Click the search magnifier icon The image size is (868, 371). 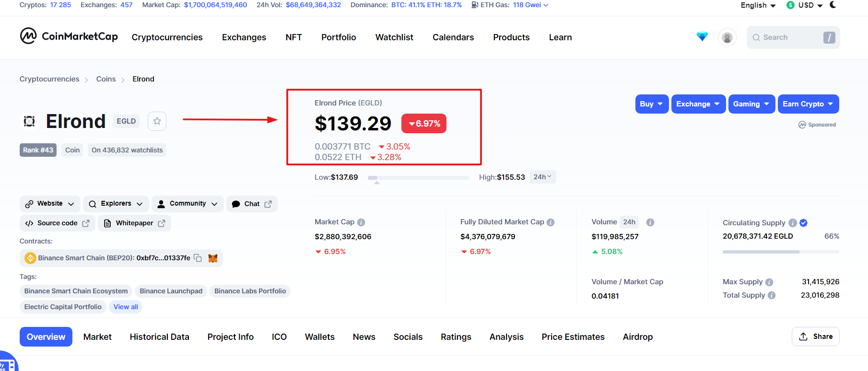[x=756, y=37]
